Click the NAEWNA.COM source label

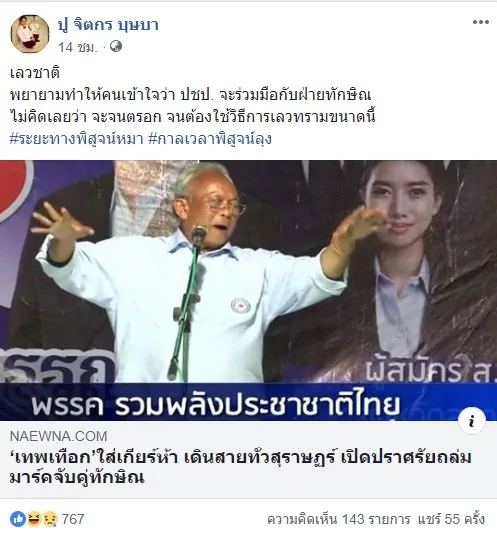click(x=59, y=436)
